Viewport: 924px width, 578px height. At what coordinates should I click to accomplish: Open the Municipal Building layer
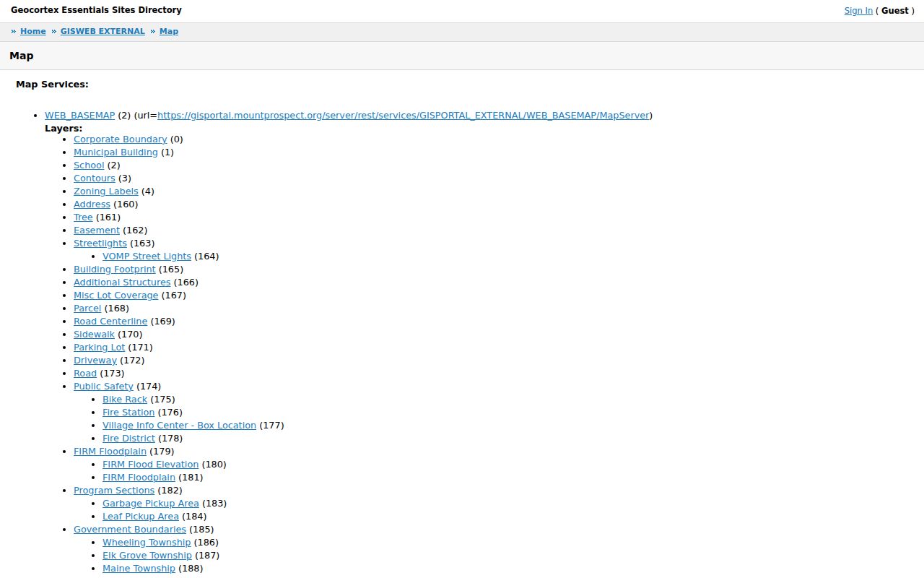tap(115, 152)
